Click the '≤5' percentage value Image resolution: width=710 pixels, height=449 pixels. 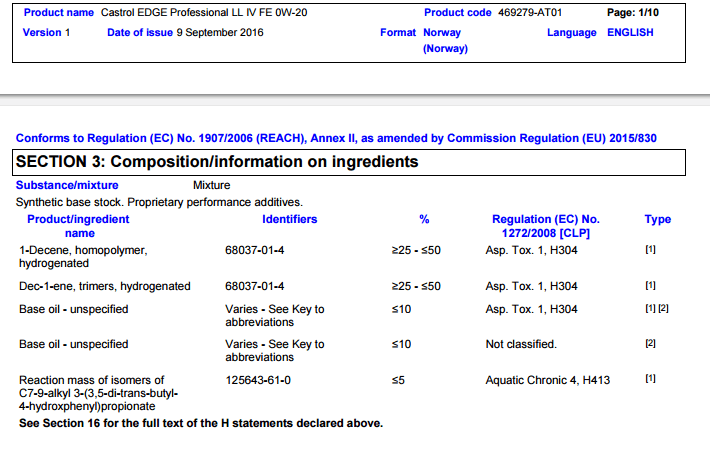tap(398, 380)
